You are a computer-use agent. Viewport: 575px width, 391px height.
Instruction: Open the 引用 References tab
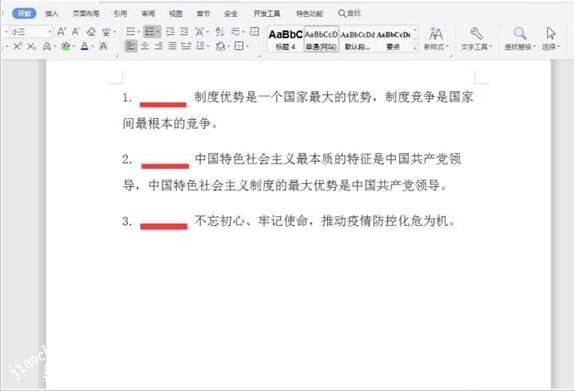click(x=120, y=14)
